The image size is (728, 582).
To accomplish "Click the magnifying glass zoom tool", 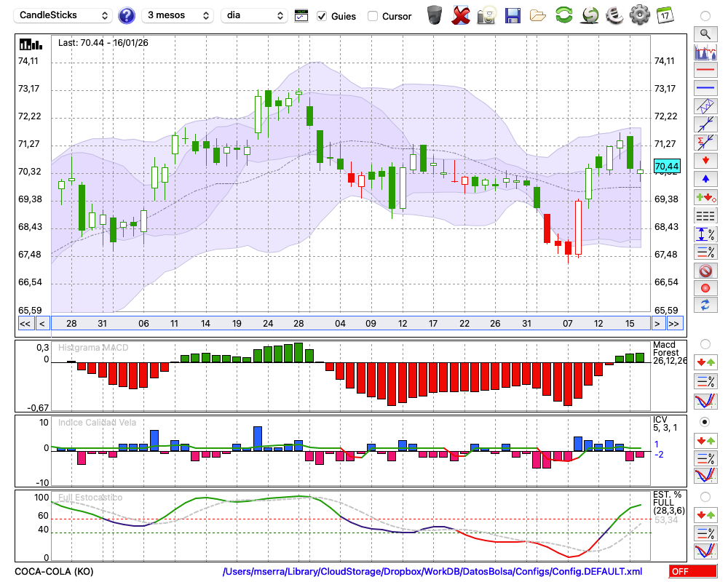I will (x=705, y=33).
